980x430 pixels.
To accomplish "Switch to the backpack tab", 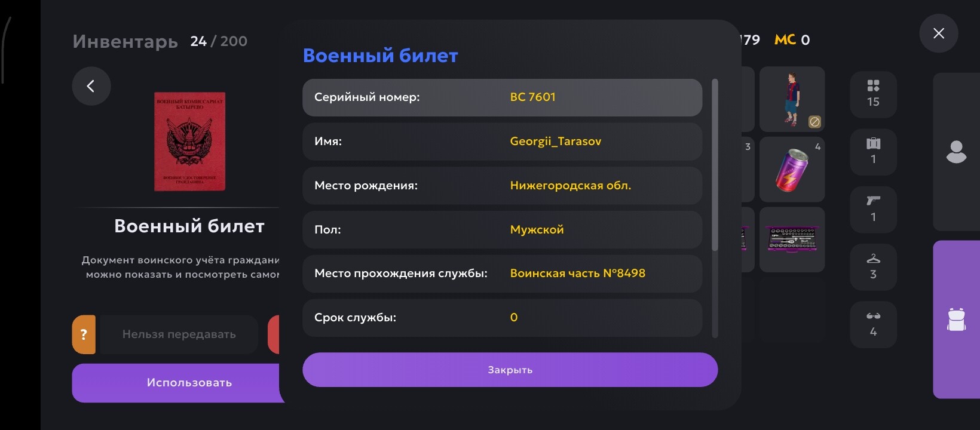I will (956, 320).
